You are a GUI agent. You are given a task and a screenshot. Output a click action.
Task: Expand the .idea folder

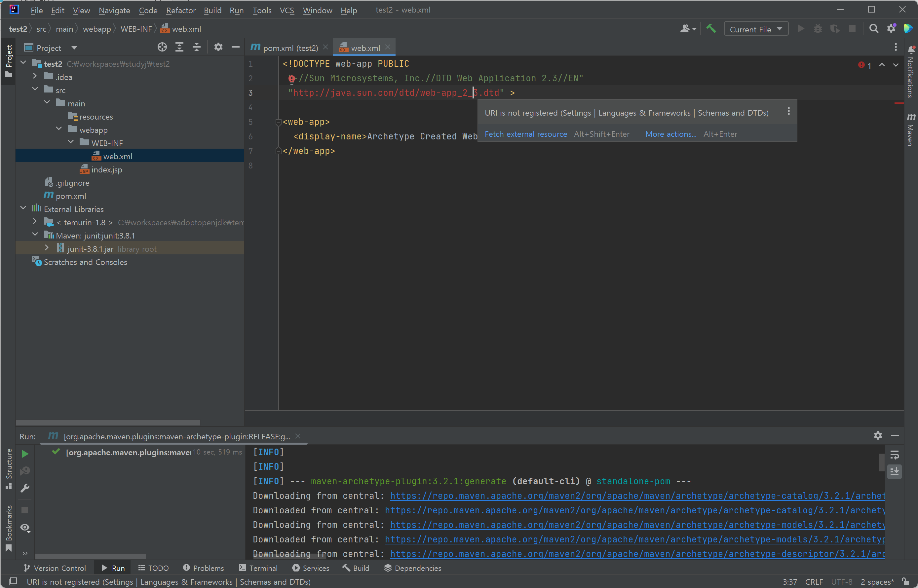[x=35, y=76]
